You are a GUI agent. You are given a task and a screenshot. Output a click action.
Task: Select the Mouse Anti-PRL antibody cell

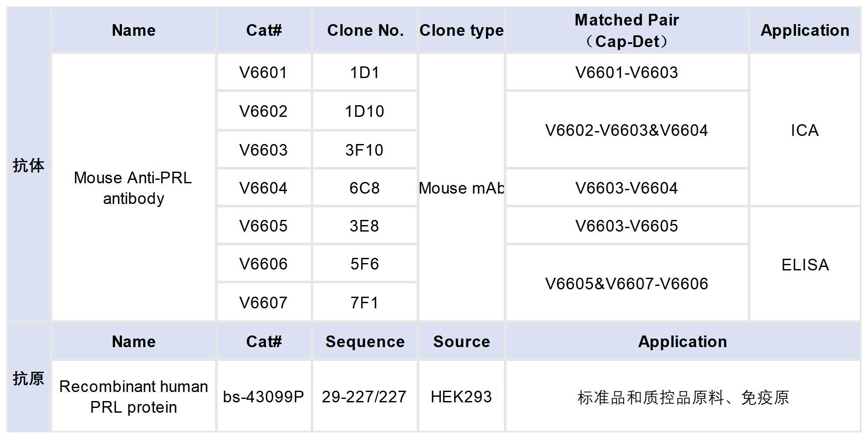pos(133,188)
